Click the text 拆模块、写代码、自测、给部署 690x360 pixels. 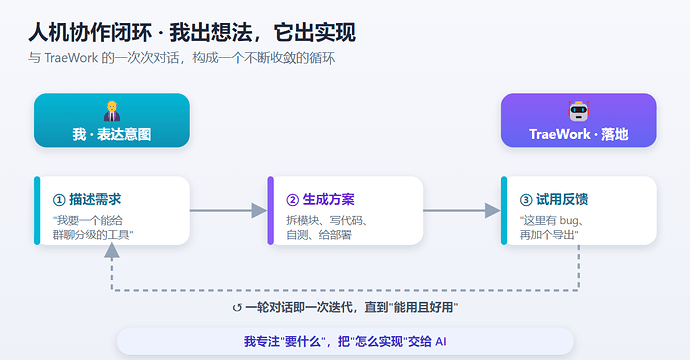[x=327, y=228]
